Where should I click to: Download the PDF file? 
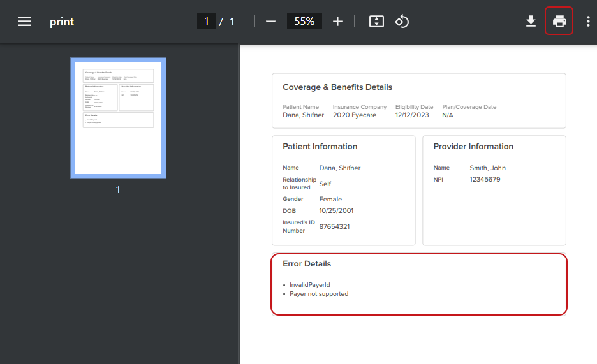point(531,22)
